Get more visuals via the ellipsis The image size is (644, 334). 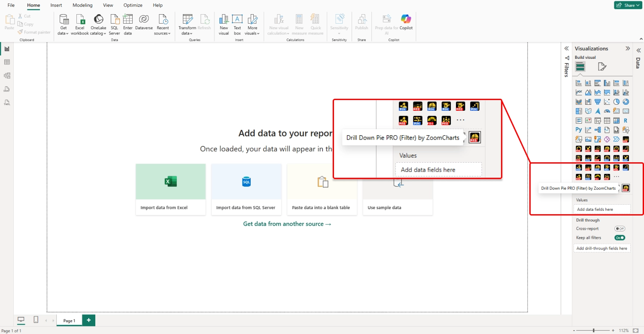pos(617,176)
